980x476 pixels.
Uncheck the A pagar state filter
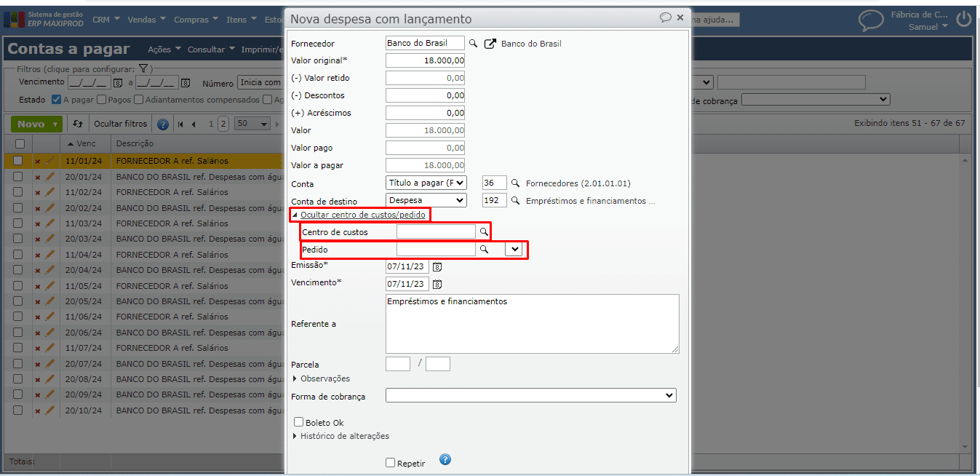(x=57, y=100)
